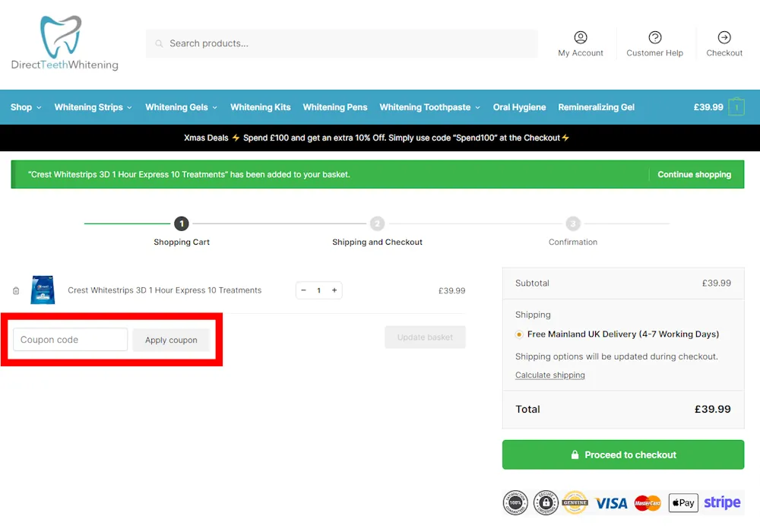760x532 pixels.
Task: Click the Apple Pay badge
Action: (x=683, y=503)
